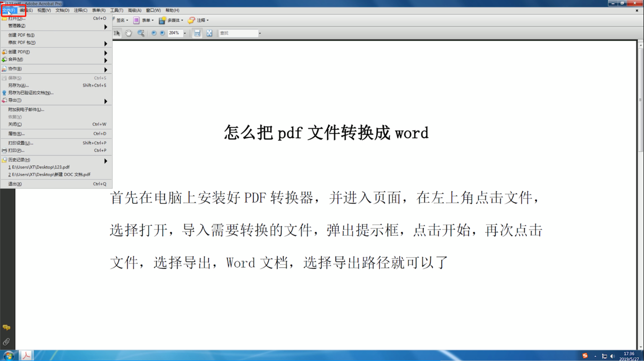Open the zoom percentage dropdown arrow
The height and width of the screenshot is (361, 644).
click(x=184, y=33)
